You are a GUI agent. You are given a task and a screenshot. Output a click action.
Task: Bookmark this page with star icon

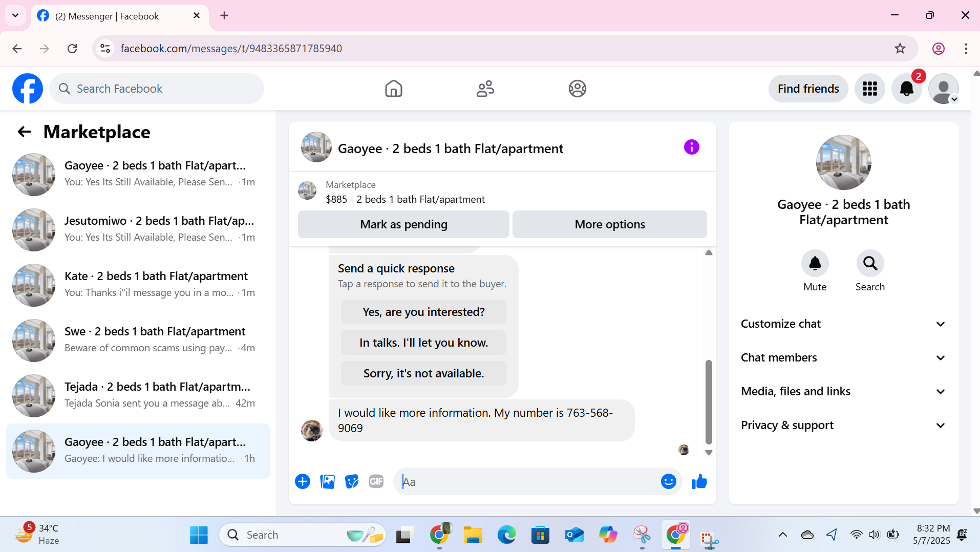[x=900, y=48]
